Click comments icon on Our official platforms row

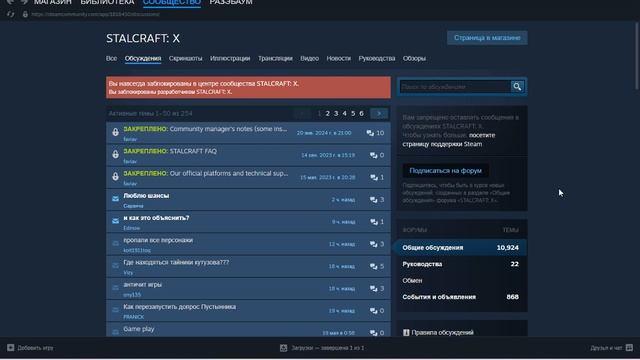click(374, 178)
